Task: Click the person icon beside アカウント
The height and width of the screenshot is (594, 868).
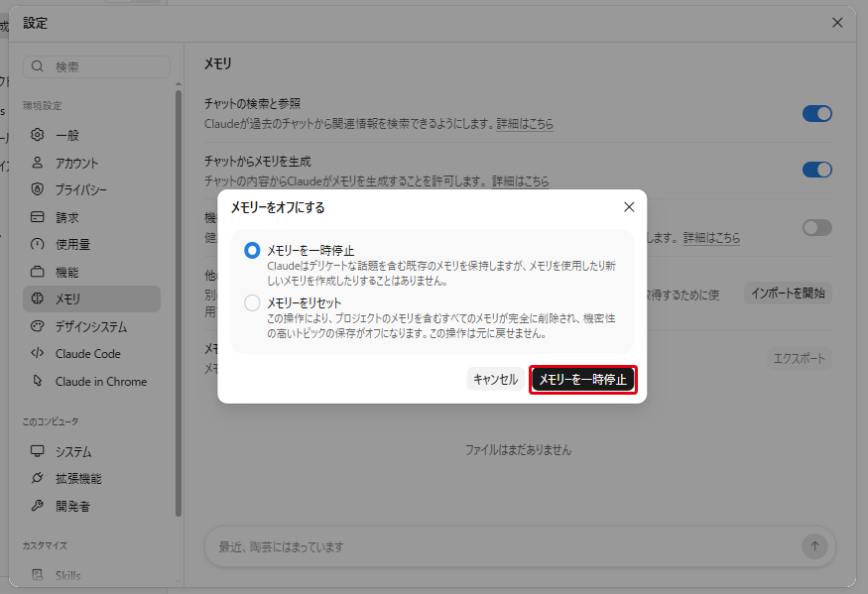Action: (37, 163)
